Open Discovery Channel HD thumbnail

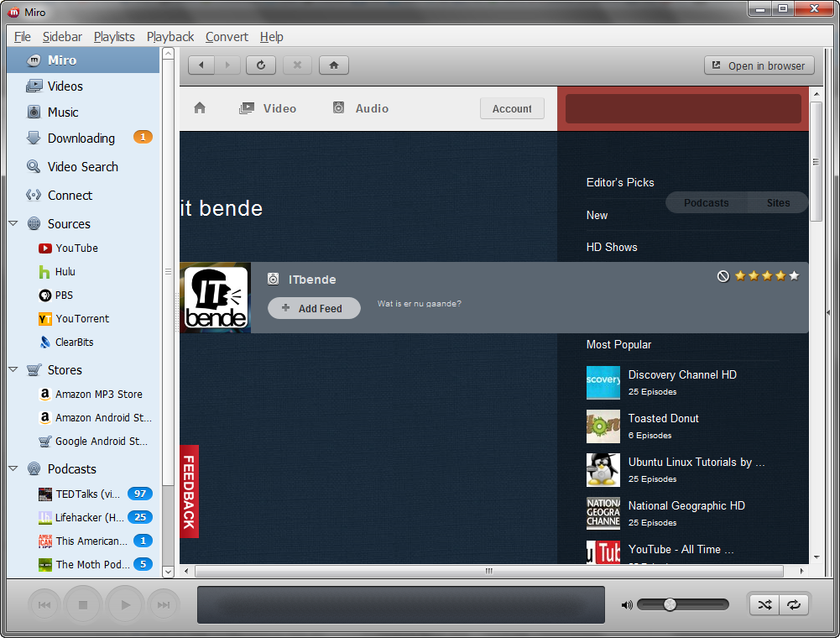coord(603,383)
